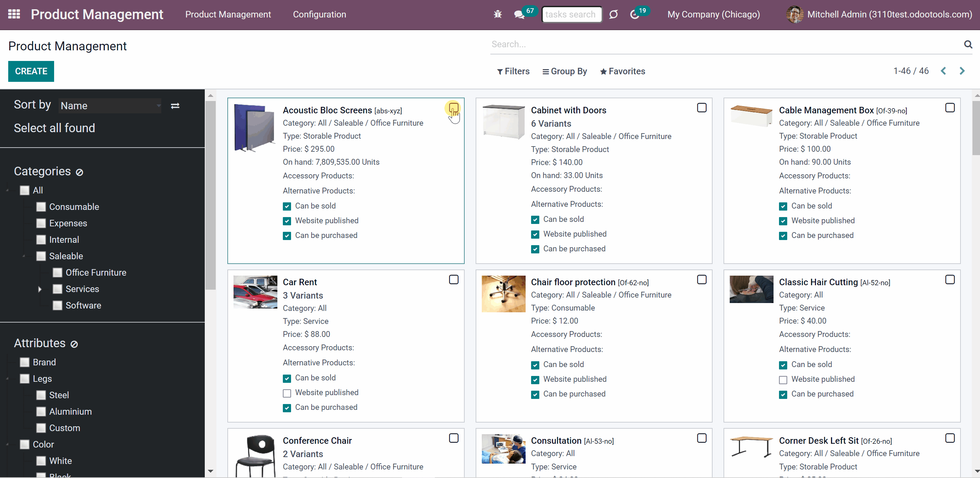Open the Filters dropdown
The width and height of the screenshot is (980, 478).
(513, 71)
